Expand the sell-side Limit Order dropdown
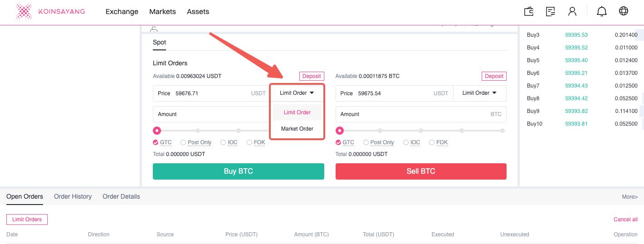The width and height of the screenshot is (644, 244). click(x=479, y=93)
